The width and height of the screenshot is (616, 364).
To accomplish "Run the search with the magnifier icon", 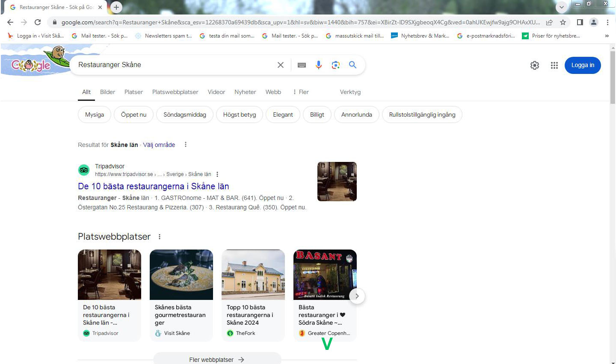I will coord(352,65).
